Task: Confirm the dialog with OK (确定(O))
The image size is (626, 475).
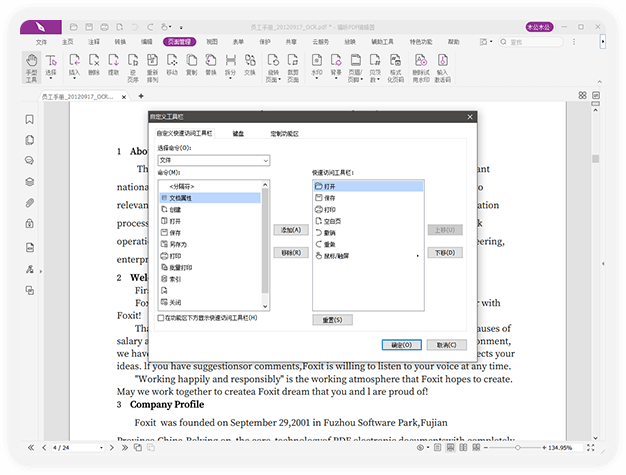Action: 402,345
